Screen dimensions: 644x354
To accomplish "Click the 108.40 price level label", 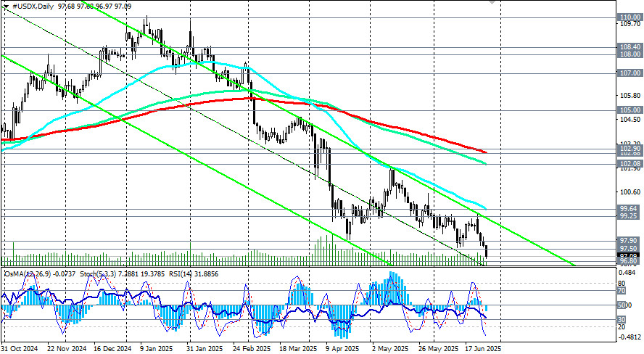I will (x=630, y=47).
